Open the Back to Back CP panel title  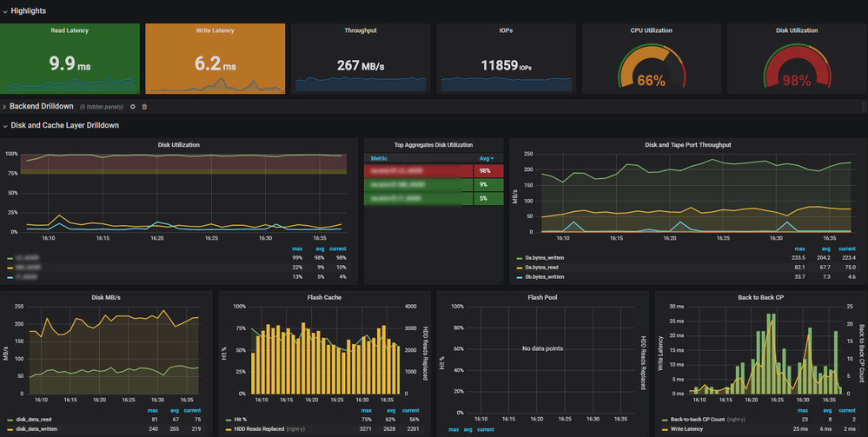758,296
